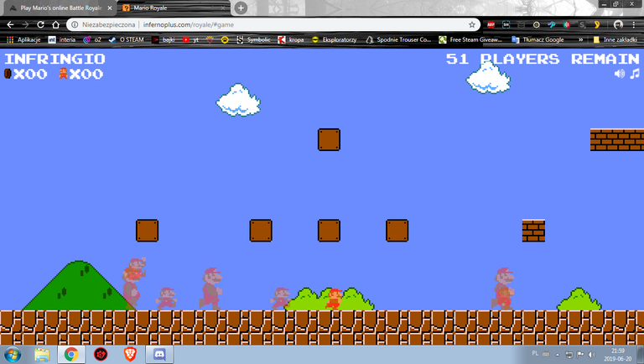Open the Brave browser taskbar icon
The height and width of the screenshot is (364, 644).
click(130, 355)
